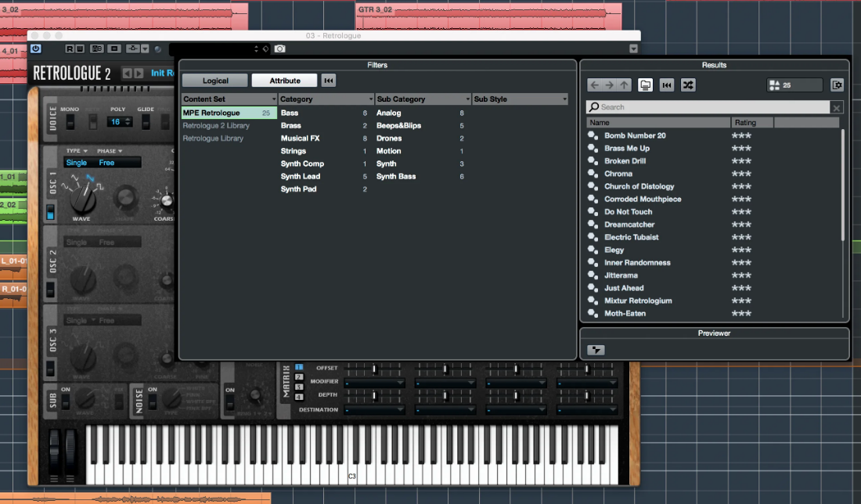Click the A/B settings comparison icon
This screenshot has width=861, height=504.
[97, 49]
